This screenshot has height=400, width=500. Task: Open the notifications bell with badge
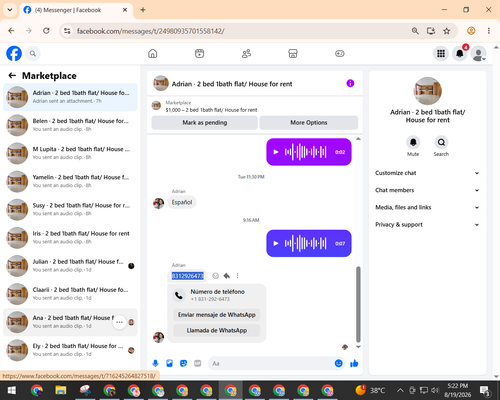coord(460,53)
